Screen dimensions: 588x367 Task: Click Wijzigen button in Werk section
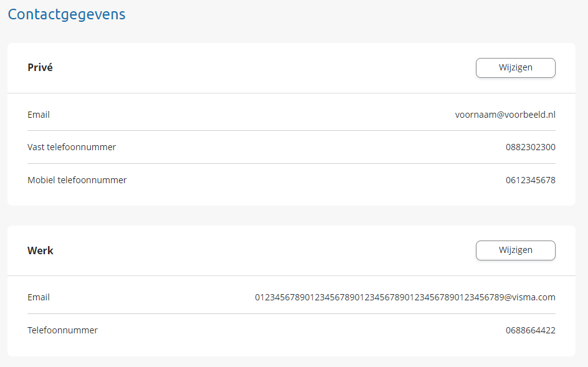pyautogui.click(x=515, y=250)
